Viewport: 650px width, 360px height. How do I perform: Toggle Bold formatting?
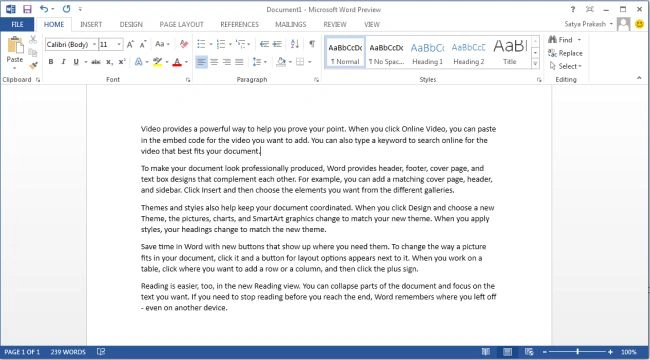click(51, 62)
